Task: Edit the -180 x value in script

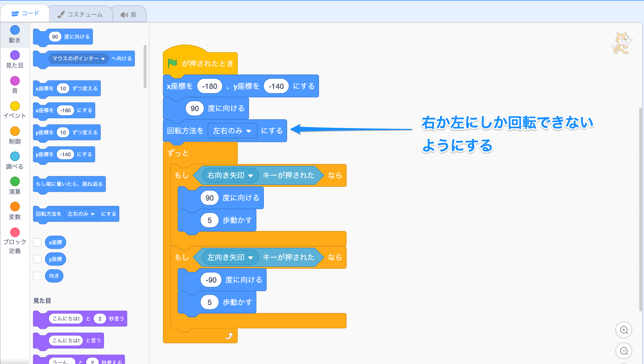Action: pos(210,86)
